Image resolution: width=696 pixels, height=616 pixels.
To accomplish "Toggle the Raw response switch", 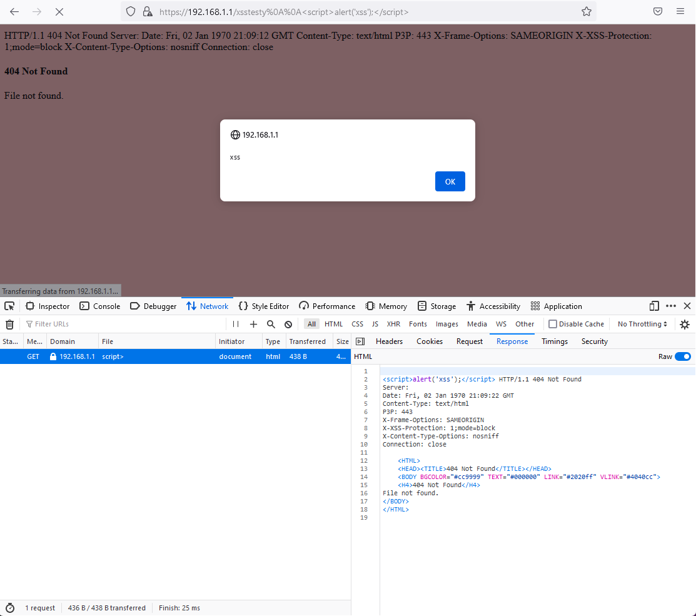I will 683,356.
